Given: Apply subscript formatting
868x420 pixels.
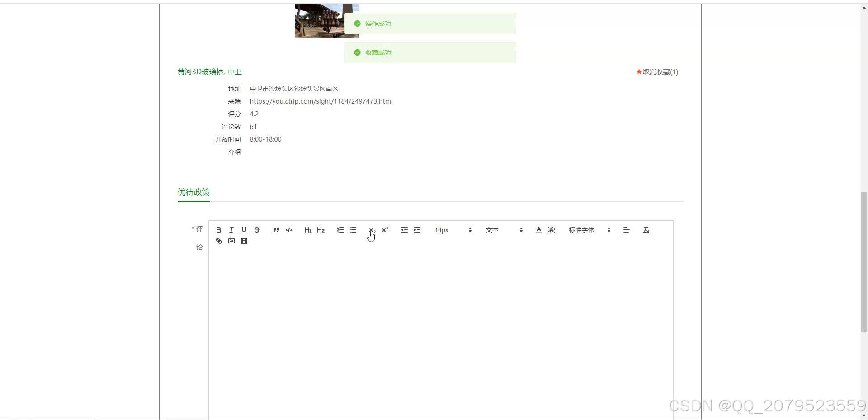Looking at the screenshot, I should (372, 230).
